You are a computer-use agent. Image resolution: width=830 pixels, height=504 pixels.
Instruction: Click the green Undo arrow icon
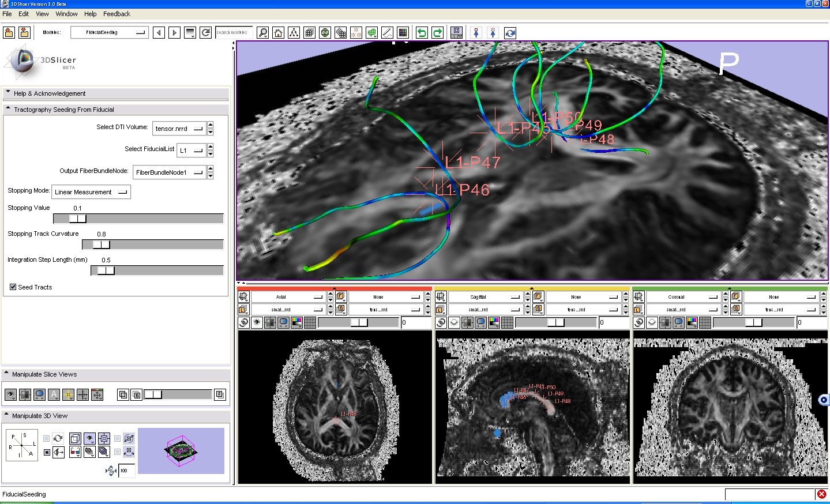click(x=422, y=33)
